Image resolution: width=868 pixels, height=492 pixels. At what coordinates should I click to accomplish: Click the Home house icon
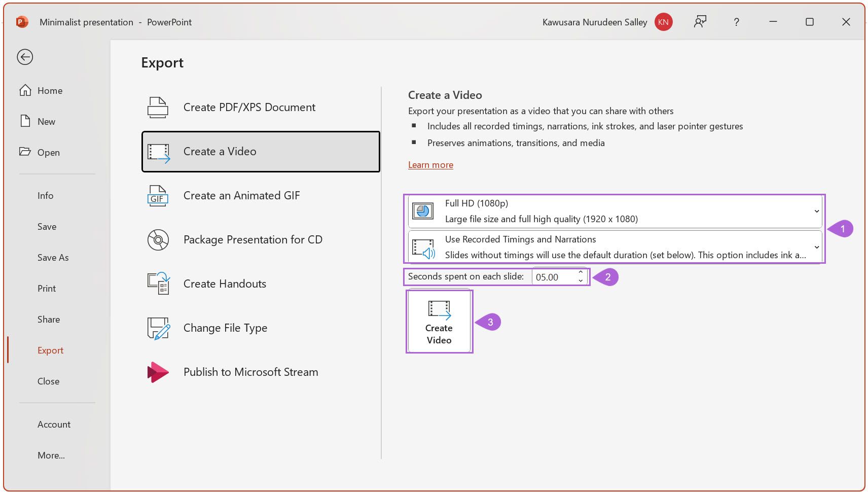25,90
